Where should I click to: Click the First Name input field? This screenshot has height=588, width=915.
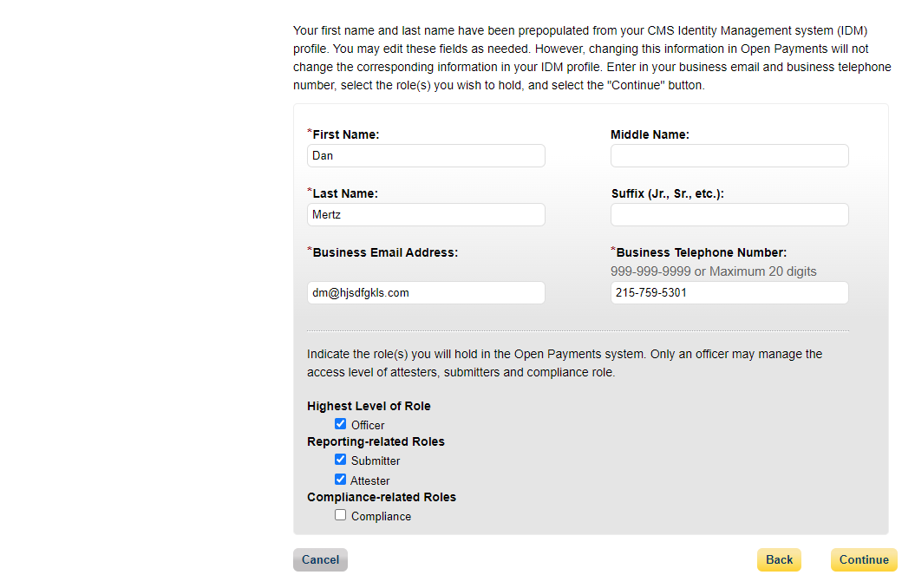426,156
